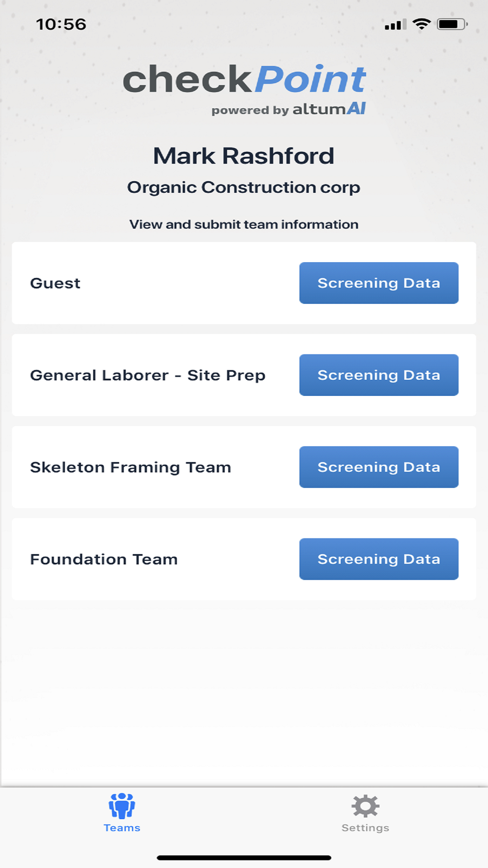Click the Wi-Fi status icon

point(422,24)
